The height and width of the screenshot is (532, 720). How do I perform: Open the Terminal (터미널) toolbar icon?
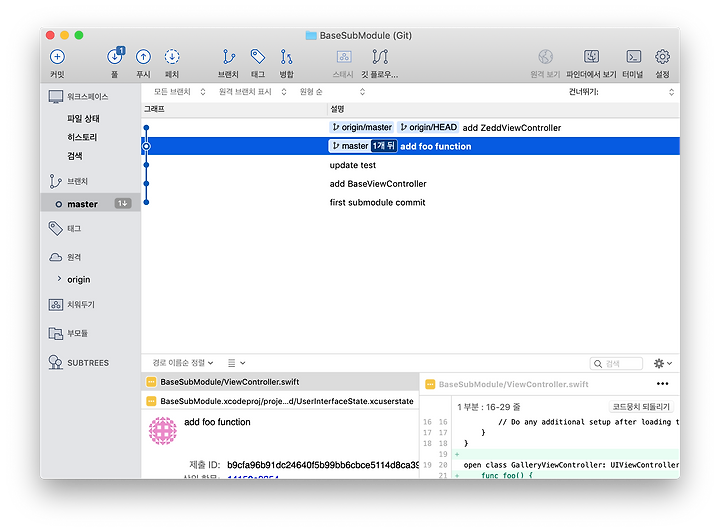[x=634, y=57]
